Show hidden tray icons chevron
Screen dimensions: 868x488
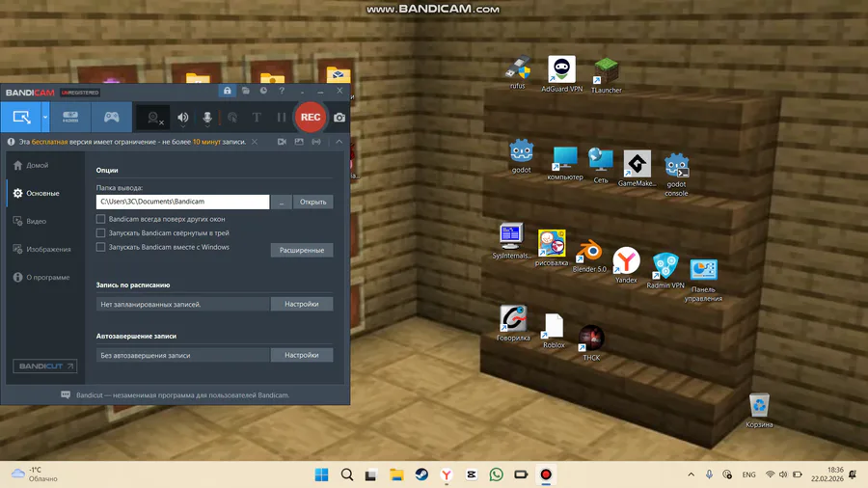pyautogui.click(x=691, y=474)
